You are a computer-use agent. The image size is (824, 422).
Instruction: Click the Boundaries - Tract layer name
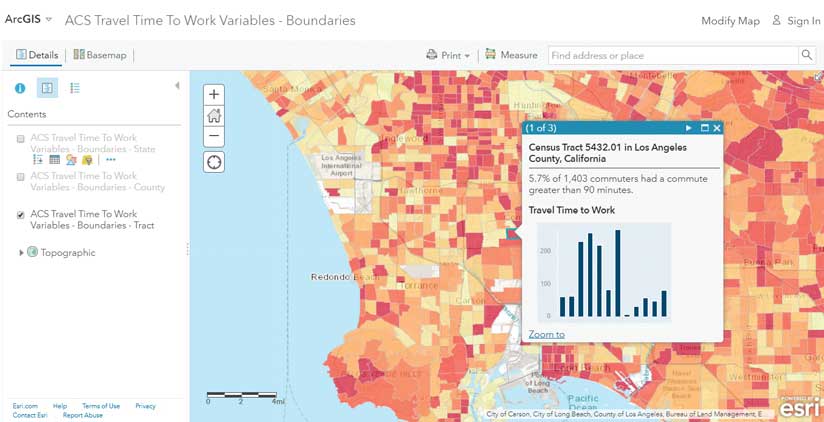92,220
